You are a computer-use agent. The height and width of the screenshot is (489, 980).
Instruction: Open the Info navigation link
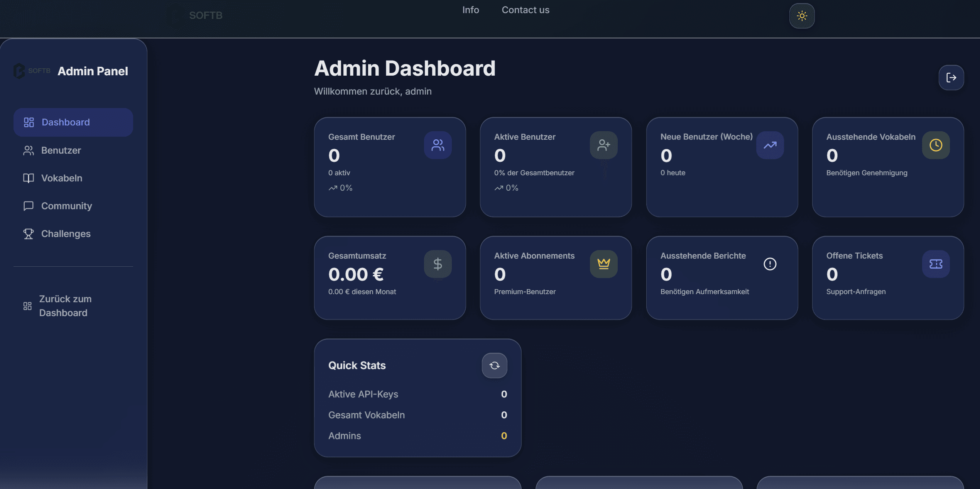pos(470,10)
